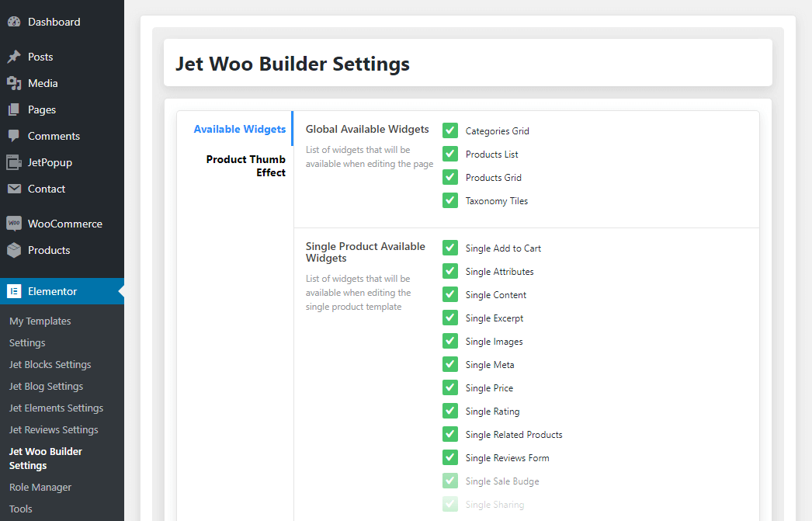The height and width of the screenshot is (521, 812).
Task: Click the WooCommerce logo icon
Action: coord(14,223)
